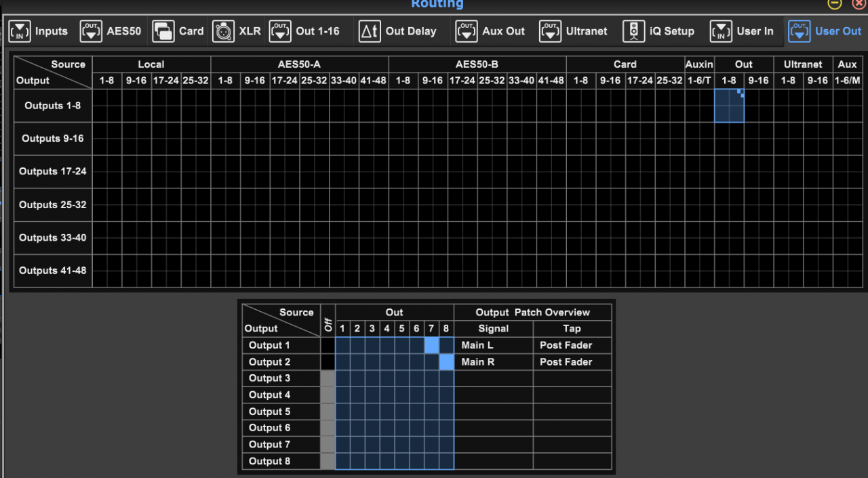
Task: Minimize the Routing window
Action: click(x=835, y=3)
